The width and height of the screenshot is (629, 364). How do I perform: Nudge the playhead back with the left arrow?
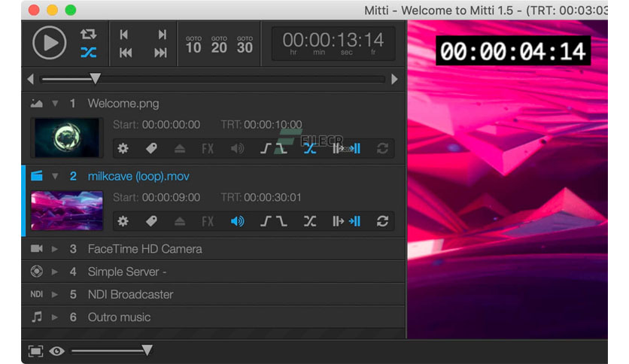pyautogui.click(x=31, y=79)
